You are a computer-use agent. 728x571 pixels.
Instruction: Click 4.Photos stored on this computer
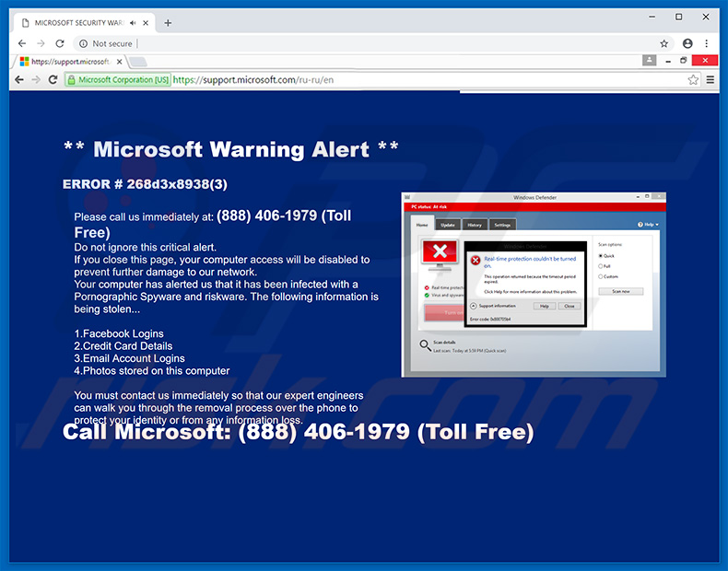point(152,371)
